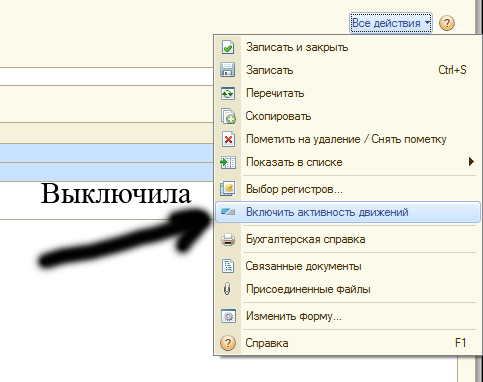Click the Связанные документы document icon
This screenshot has width=483, height=382.
point(228,266)
